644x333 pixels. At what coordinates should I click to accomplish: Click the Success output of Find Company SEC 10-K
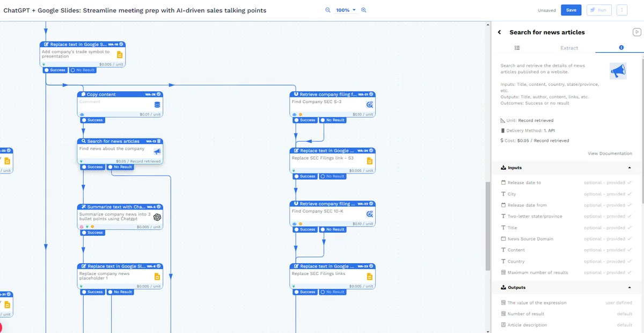click(304, 229)
